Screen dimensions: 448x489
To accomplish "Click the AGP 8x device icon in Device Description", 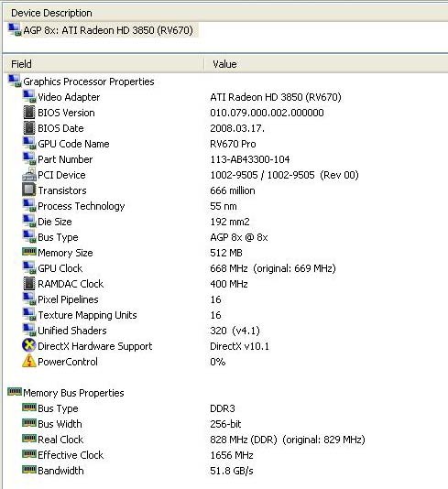I will (x=15, y=30).
